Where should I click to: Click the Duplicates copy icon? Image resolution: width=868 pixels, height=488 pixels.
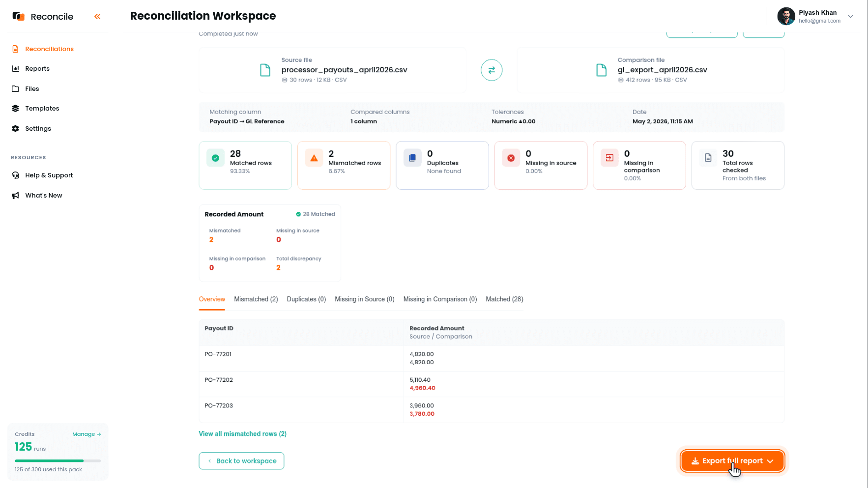[412, 158]
